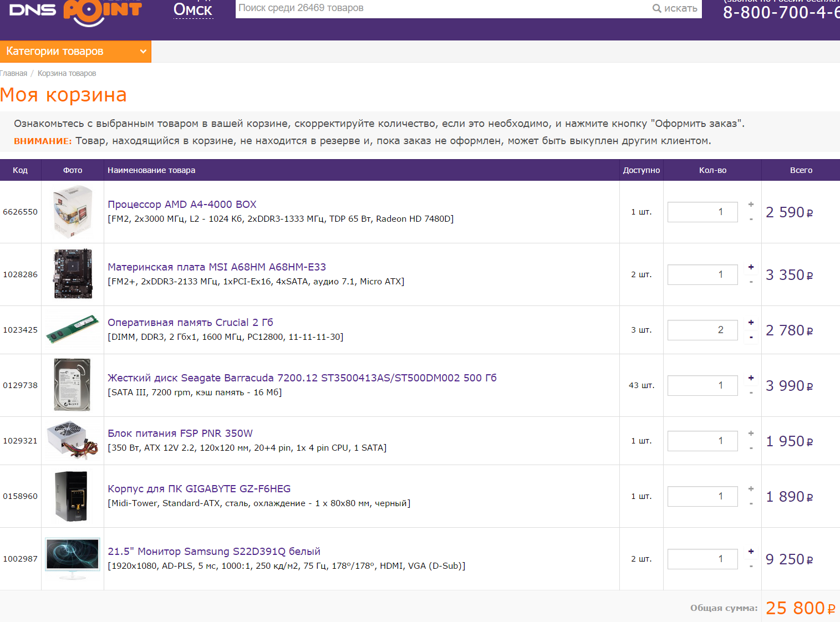Click quantity field for AMD processor
The width and height of the screenshot is (840, 622).
(702, 212)
